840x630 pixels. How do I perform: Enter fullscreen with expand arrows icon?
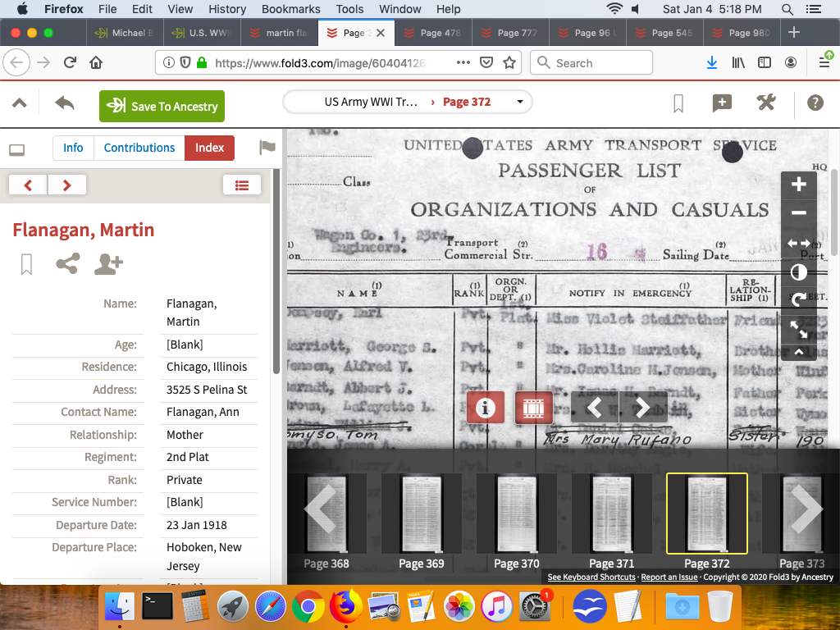click(x=798, y=329)
